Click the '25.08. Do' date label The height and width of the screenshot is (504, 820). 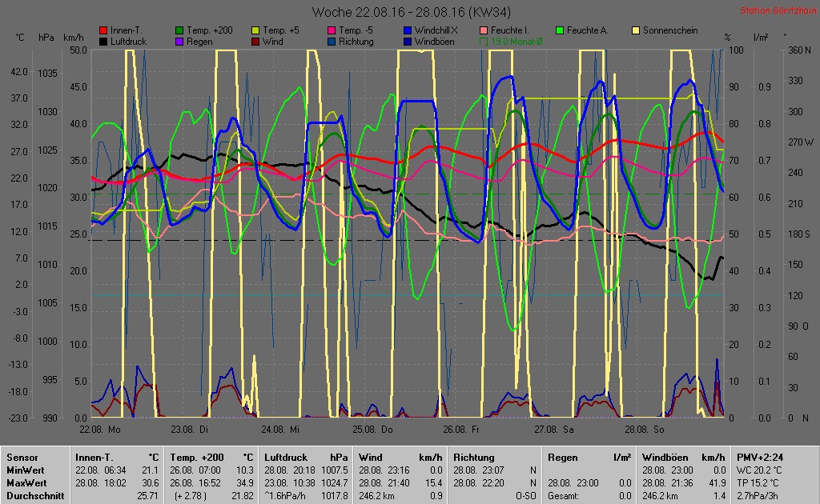[x=372, y=430]
